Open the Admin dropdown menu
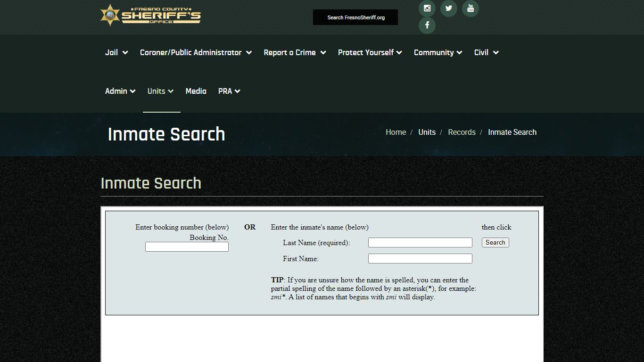644x362 pixels. 120,91
